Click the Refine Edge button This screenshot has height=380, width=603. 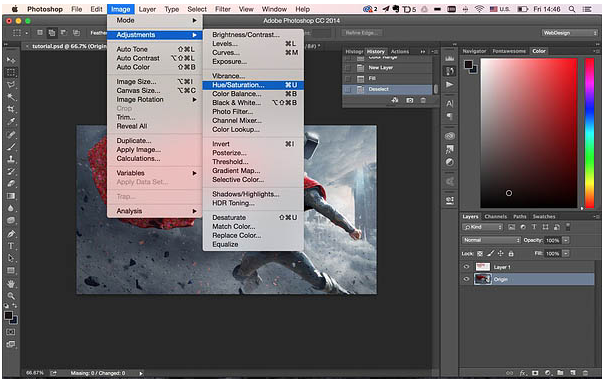[x=361, y=33]
